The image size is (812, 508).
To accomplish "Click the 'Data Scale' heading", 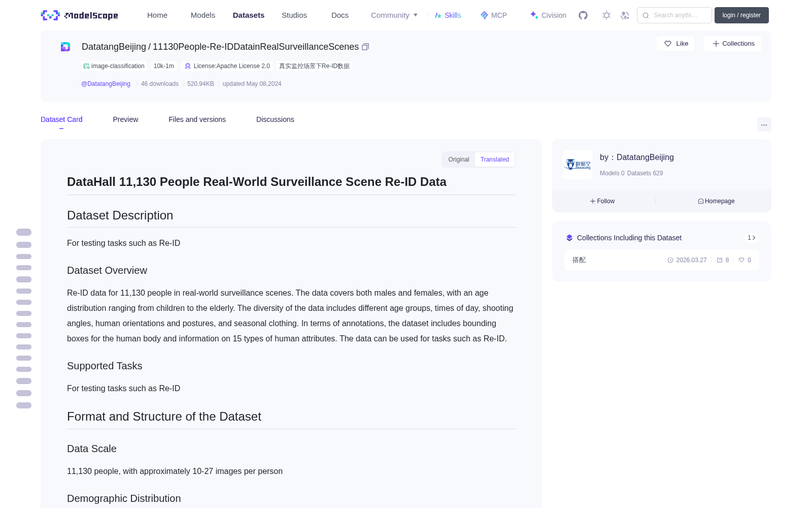I will [x=92, y=449].
